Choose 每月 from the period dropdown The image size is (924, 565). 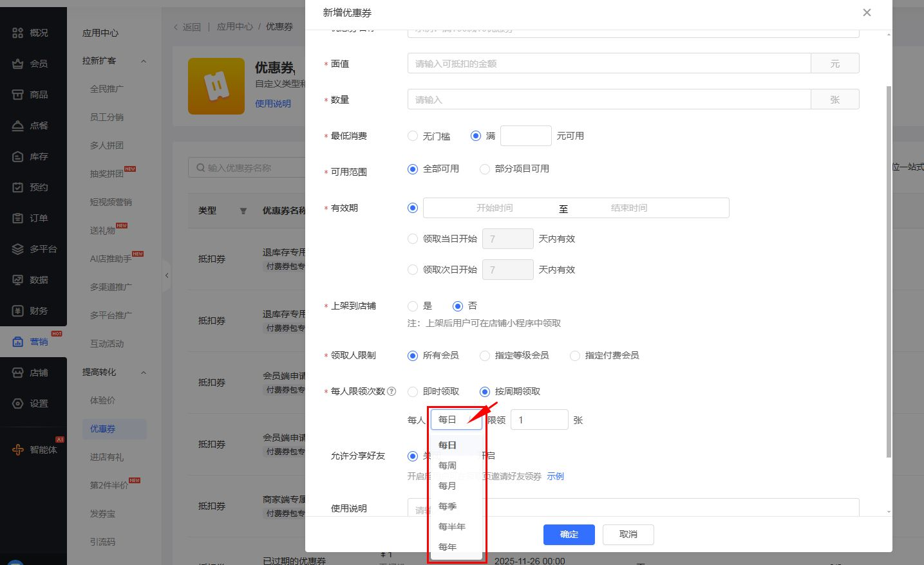click(x=446, y=486)
